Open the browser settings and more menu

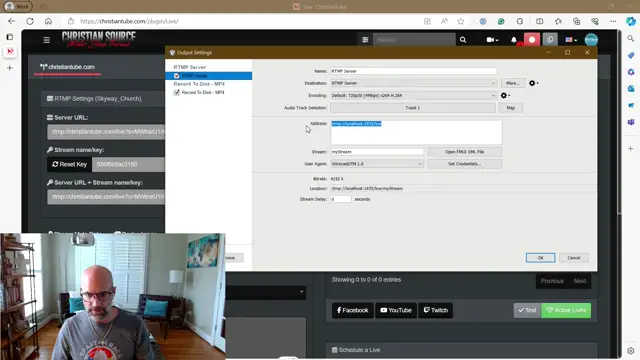click(613, 21)
